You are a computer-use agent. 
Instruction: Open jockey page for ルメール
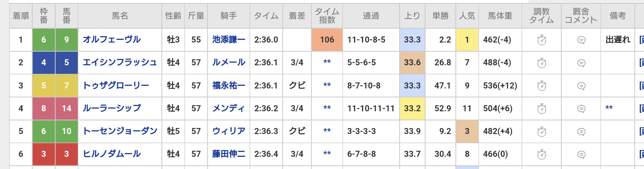(x=229, y=62)
